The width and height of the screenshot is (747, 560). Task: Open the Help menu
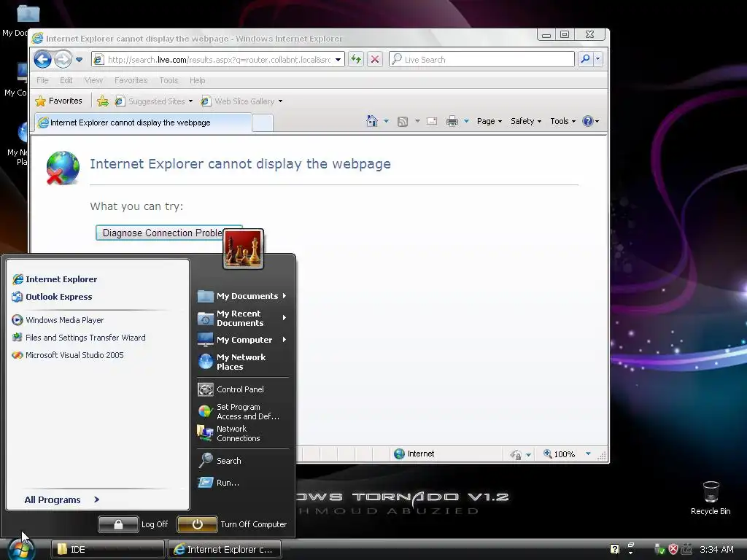tap(197, 80)
